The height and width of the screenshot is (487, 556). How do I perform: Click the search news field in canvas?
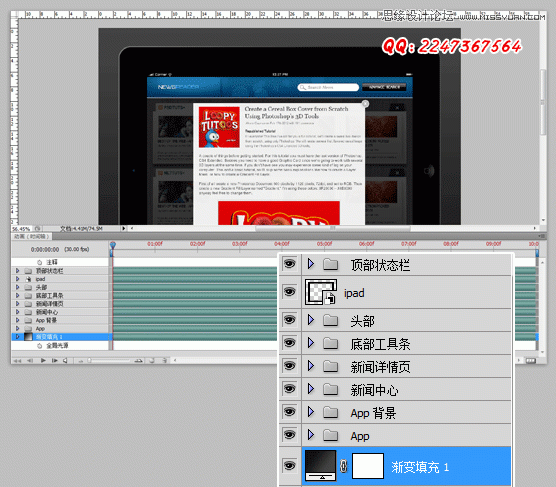(x=328, y=87)
